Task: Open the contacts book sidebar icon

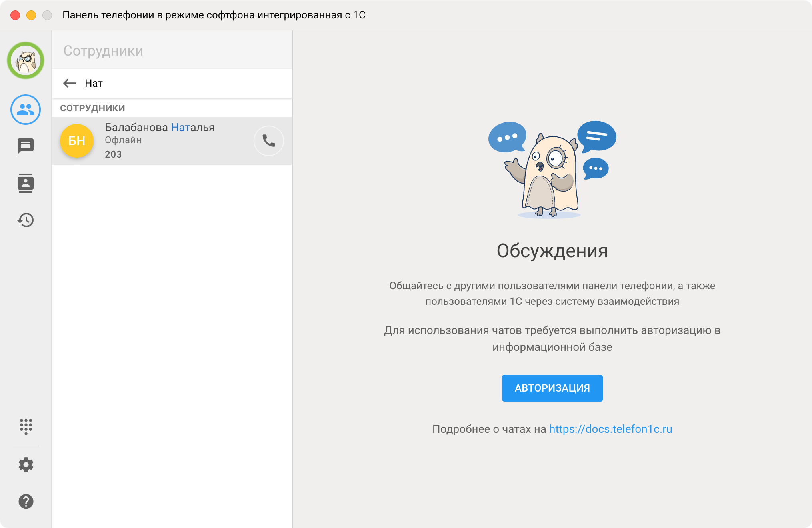Action: pos(26,183)
